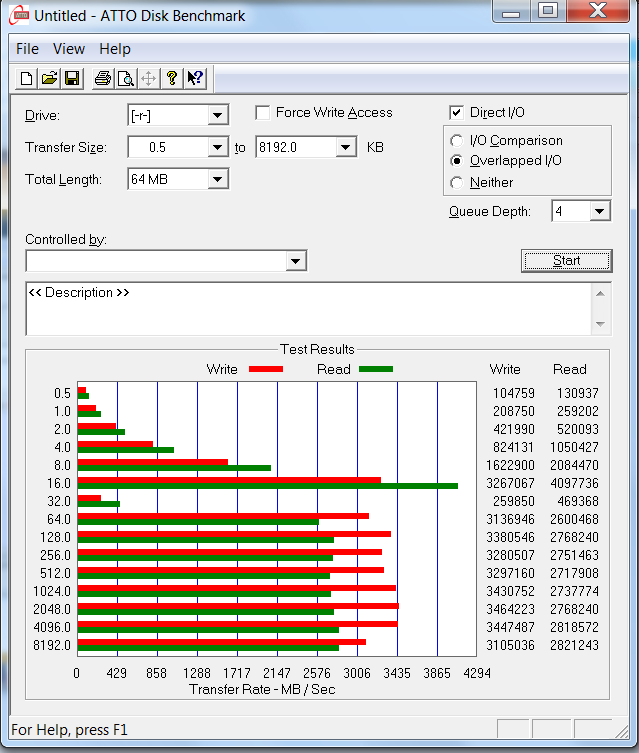Click the Open file toolbar icon
The width and height of the screenshot is (639, 753).
click(49, 78)
